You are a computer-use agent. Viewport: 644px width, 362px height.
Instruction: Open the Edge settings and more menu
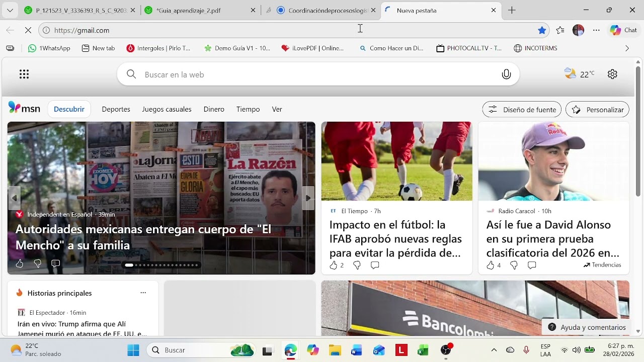[x=596, y=30]
